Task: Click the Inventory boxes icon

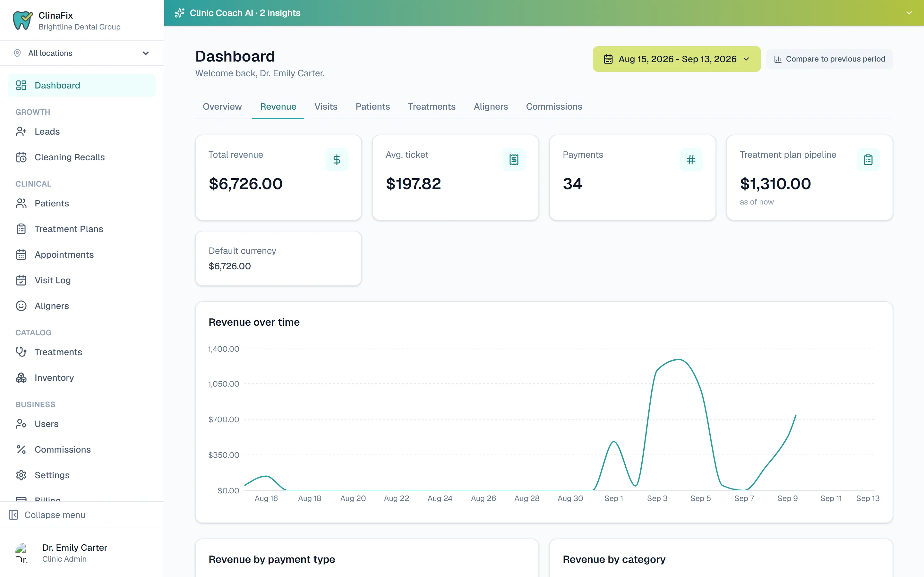Action: tap(21, 377)
